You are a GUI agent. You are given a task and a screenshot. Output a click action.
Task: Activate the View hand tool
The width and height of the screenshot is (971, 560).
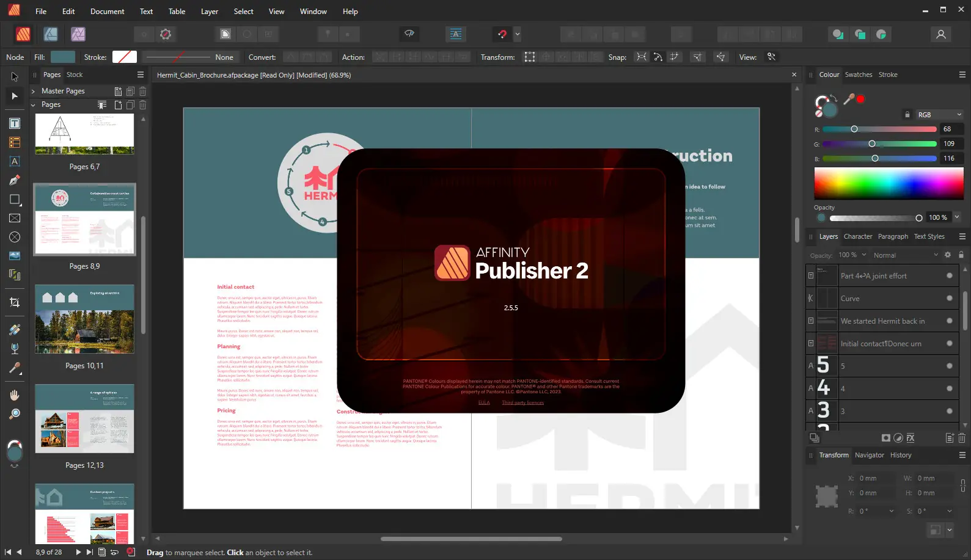15,395
